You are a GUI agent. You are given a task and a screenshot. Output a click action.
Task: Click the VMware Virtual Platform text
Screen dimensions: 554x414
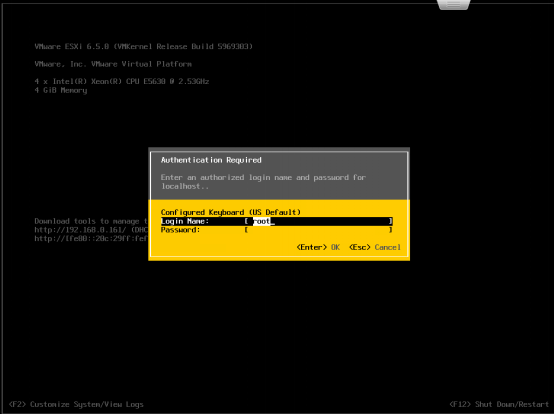[113, 64]
